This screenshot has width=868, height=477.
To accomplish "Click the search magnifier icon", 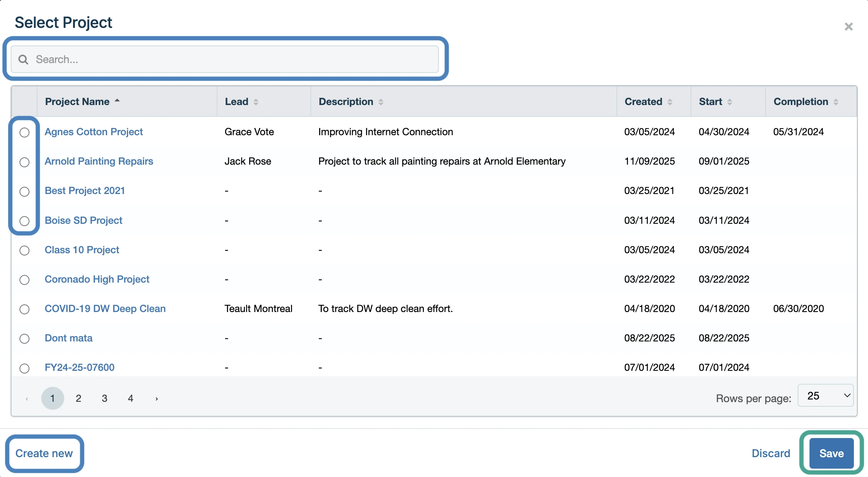I will pyautogui.click(x=23, y=60).
